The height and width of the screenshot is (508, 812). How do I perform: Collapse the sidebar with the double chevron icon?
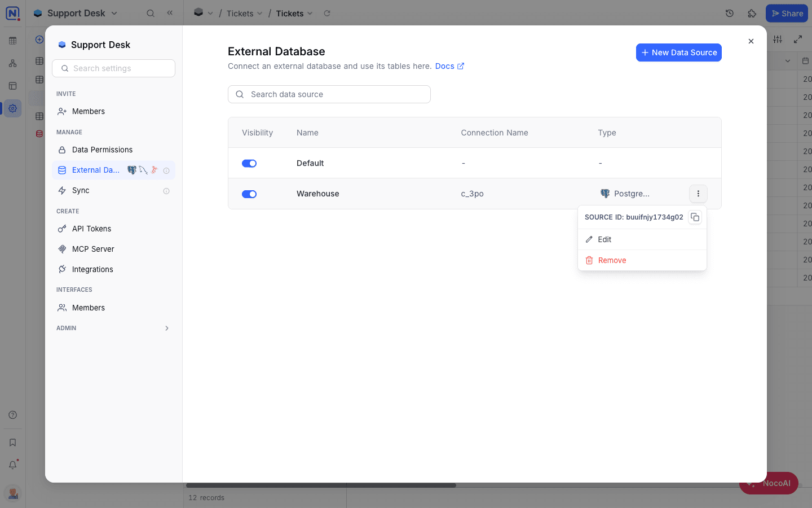pyautogui.click(x=170, y=13)
